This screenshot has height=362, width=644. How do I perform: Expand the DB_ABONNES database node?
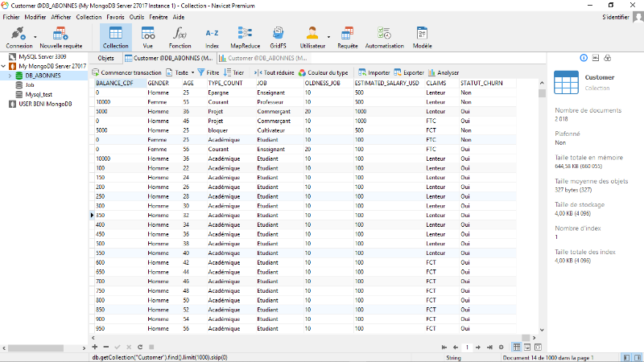coord(10,75)
